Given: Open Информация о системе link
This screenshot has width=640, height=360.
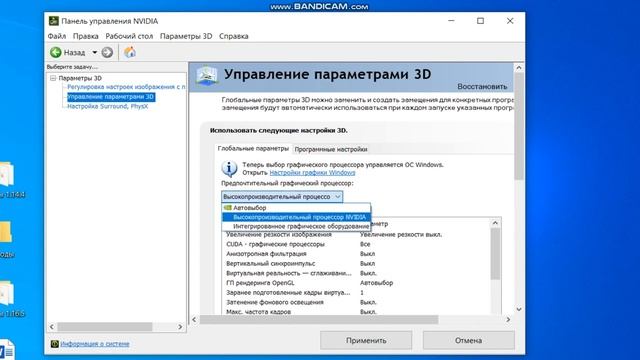Looking at the screenshot, I should 95,344.
